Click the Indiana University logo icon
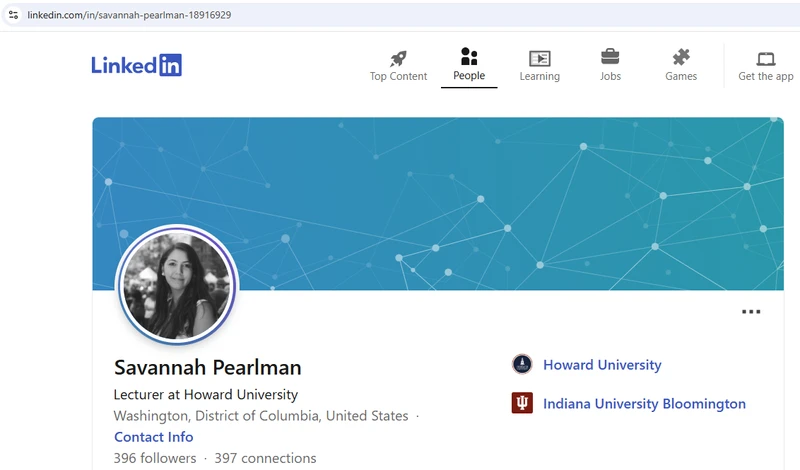This screenshot has height=470, width=800. click(x=522, y=403)
